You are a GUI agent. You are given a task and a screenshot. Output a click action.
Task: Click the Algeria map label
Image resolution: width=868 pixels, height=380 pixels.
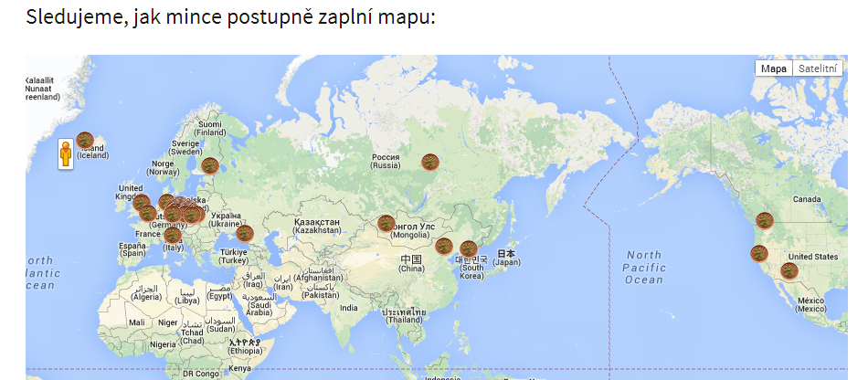[x=145, y=293]
